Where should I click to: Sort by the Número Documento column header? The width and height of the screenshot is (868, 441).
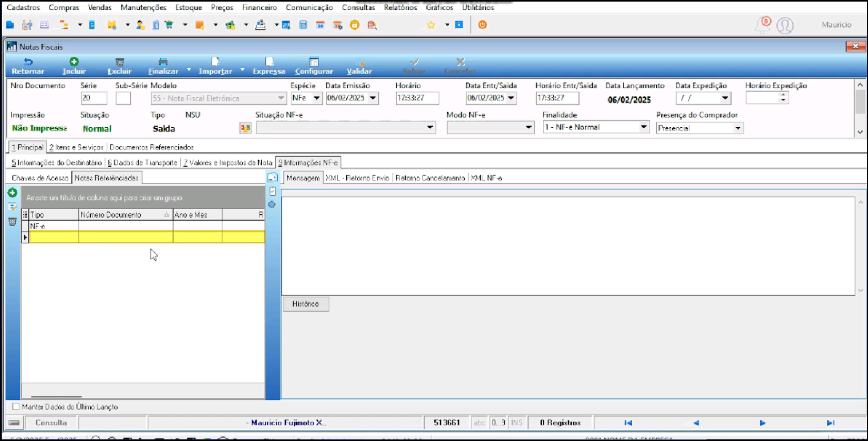pos(126,214)
